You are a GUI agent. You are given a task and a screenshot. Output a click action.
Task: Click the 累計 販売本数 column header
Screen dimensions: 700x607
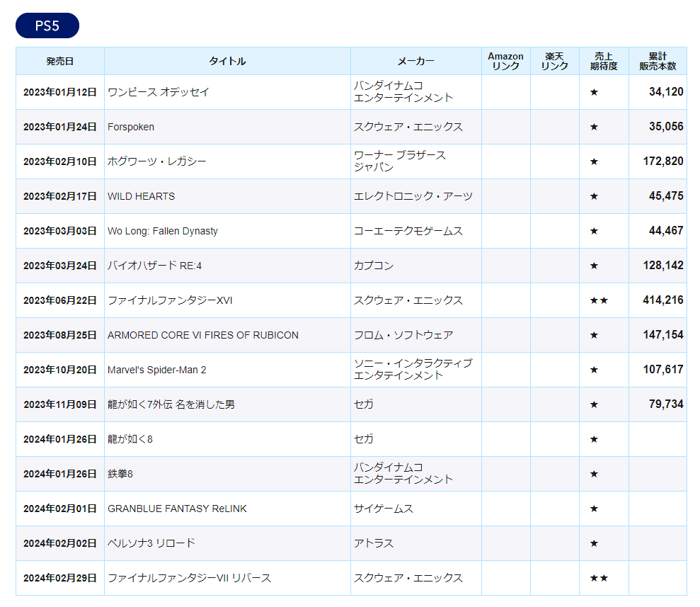point(658,61)
